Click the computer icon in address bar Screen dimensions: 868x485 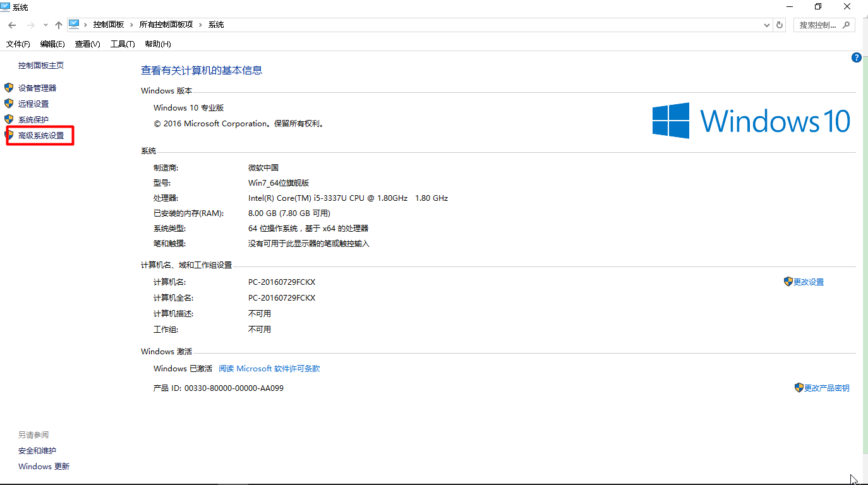(x=74, y=25)
